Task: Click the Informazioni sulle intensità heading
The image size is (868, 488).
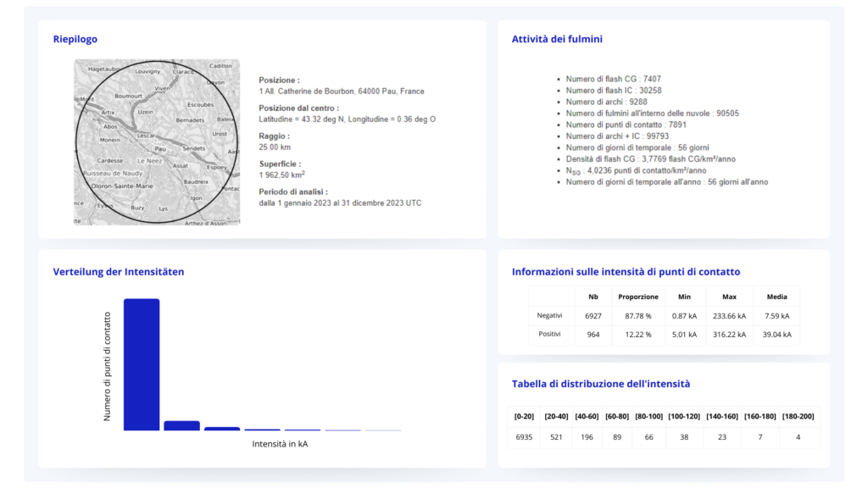Action: coord(626,272)
